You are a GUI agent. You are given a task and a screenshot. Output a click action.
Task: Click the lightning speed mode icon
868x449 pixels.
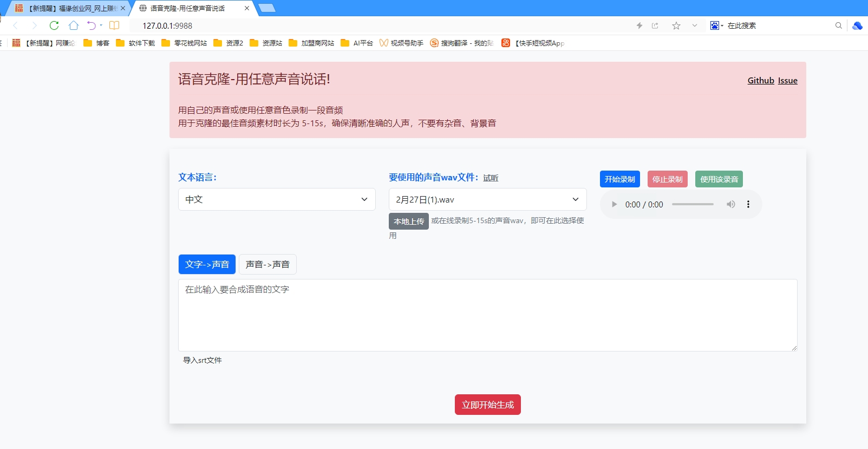(639, 25)
